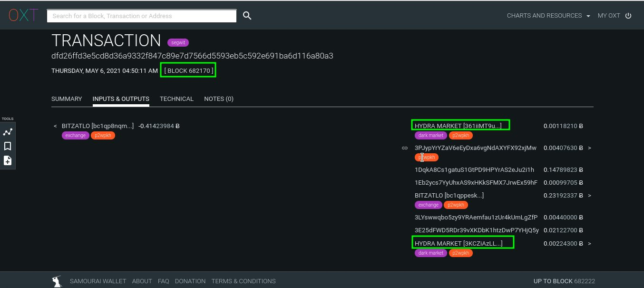The height and width of the screenshot is (288, 644).
Task: Open address 3PJypYrYZaV6eEyDxa6vgNdAXYFX92xjMw
Action: pyautogui.click(x=476, y=148)
